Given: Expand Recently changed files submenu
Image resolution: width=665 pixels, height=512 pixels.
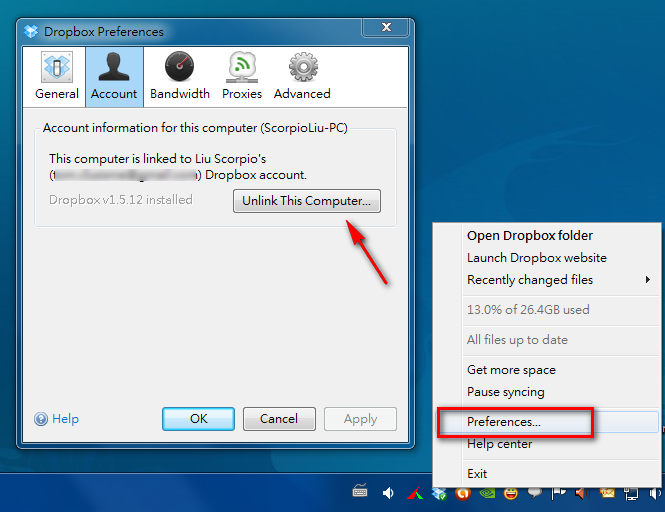Looking at the screenshot, I should tap(560, 280).
